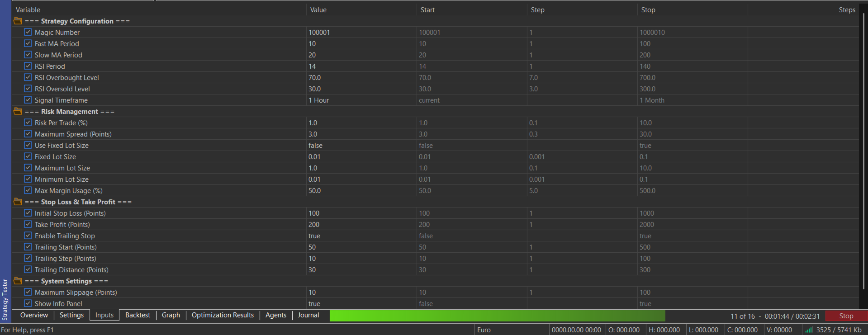Toggle the Risk Per Trade (%) checkbox
This screenshot has height=335, width=868.
28,123
